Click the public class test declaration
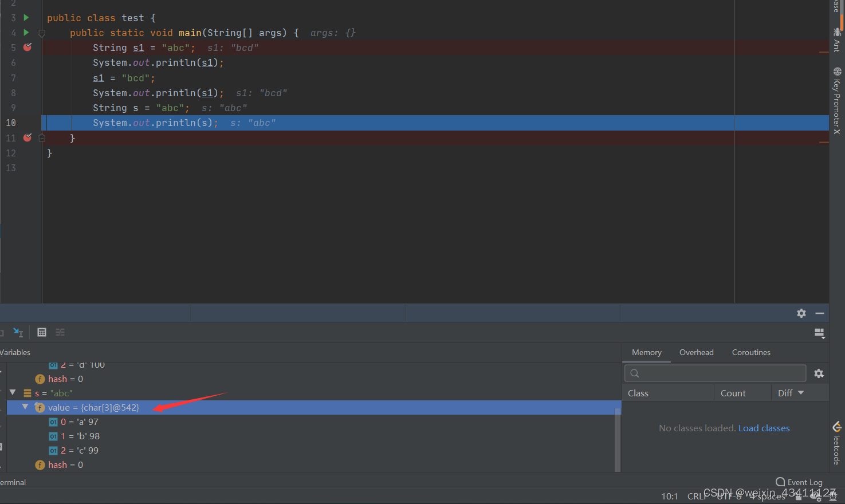The image size is (845, 504). tap(101, 18)
